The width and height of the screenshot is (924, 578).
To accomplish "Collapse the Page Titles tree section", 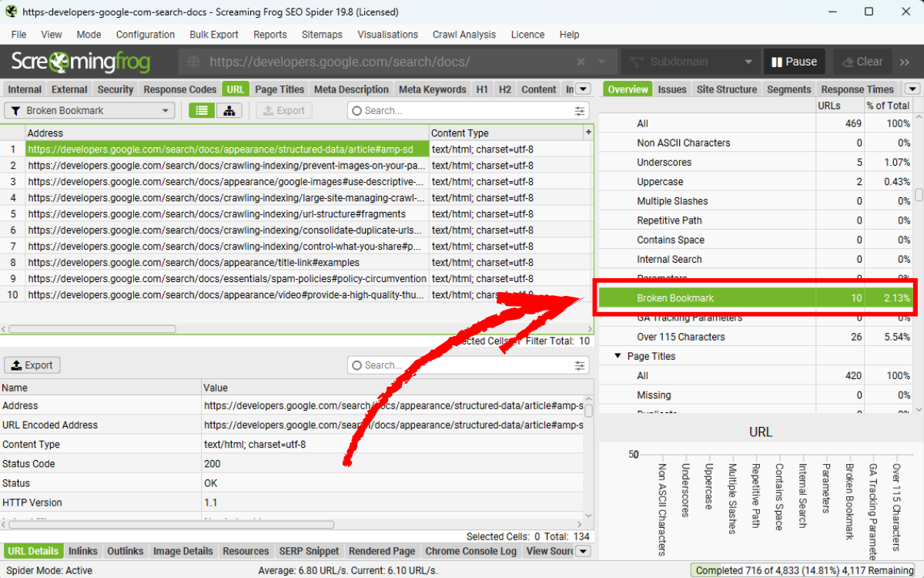I will coord(618,356).
